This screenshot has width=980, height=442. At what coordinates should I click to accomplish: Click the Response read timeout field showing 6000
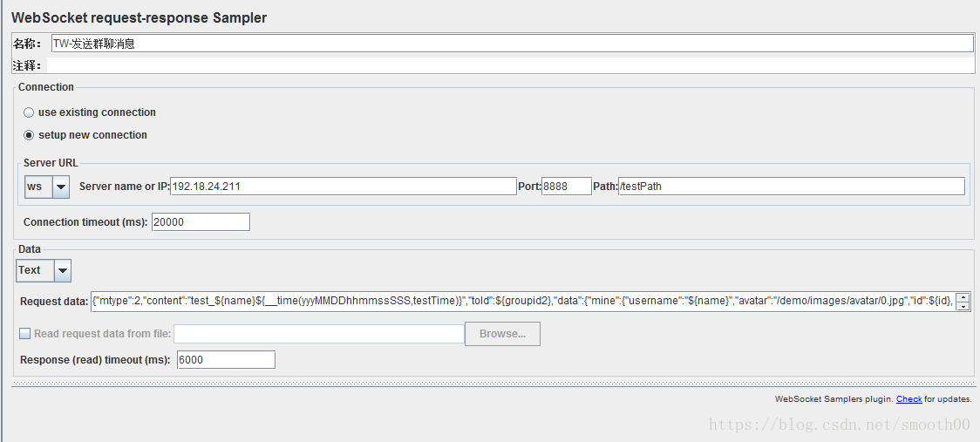(226, 360)
